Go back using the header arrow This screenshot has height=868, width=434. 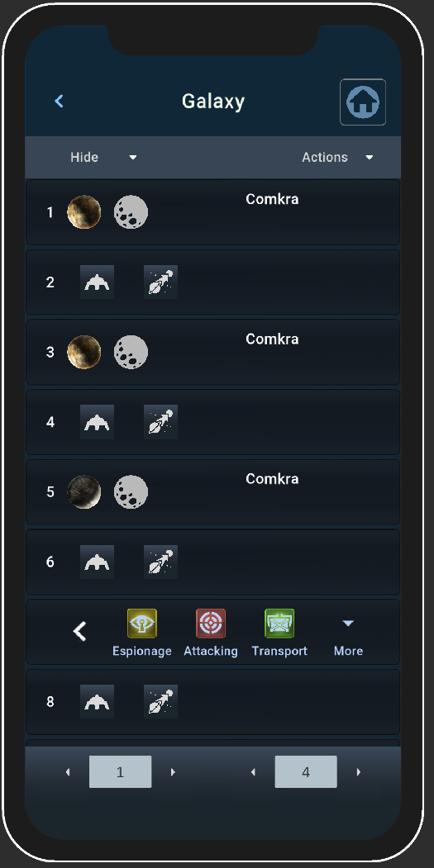(x=60, y=102)
